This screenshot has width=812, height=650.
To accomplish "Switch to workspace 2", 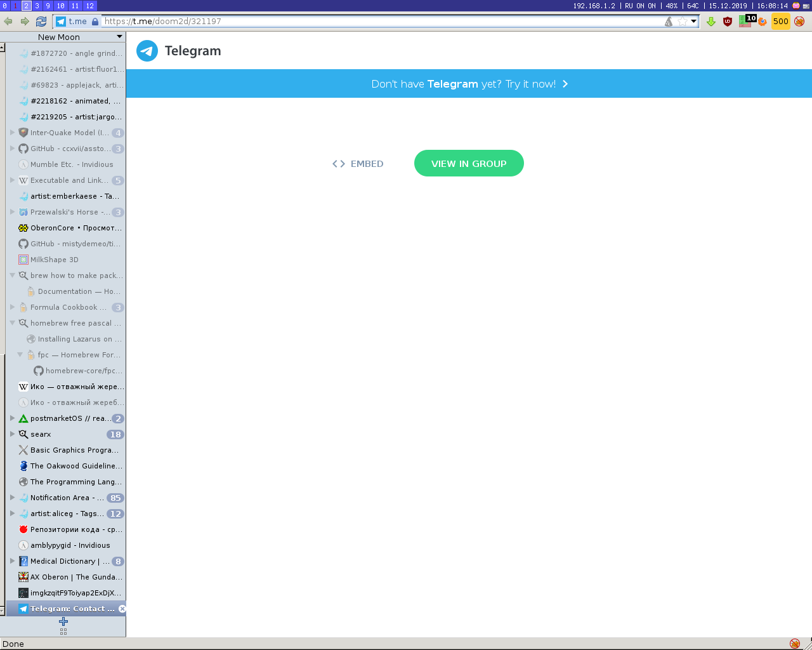I will point(26,6).
